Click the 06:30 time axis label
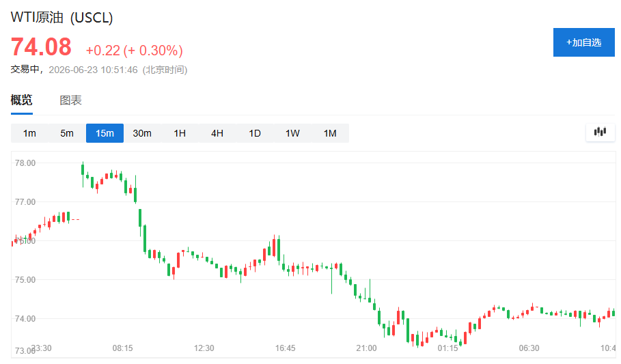 click(529, 348)
